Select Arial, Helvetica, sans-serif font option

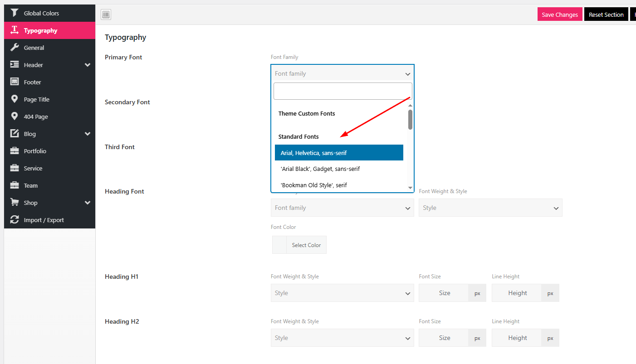[339, 153]
